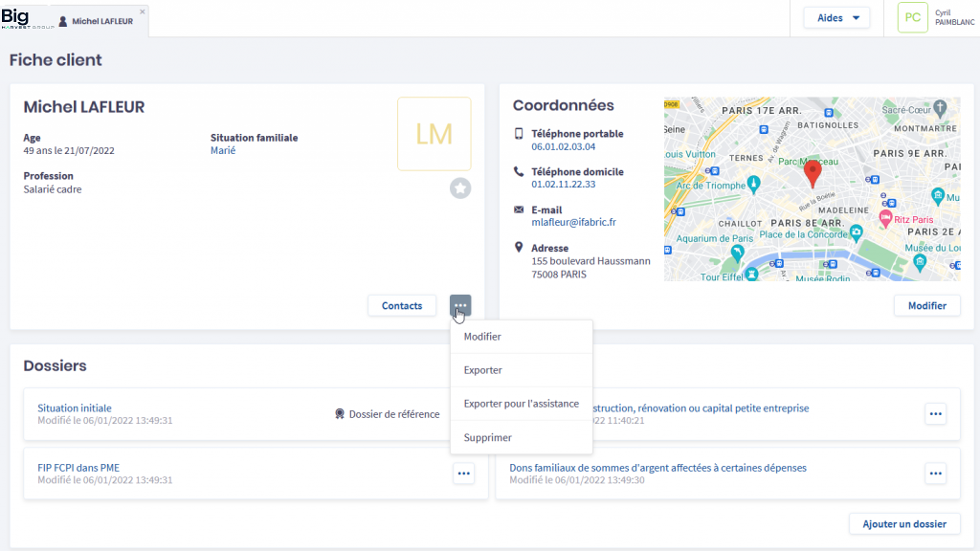Click the Contacts button

point(402,305)
